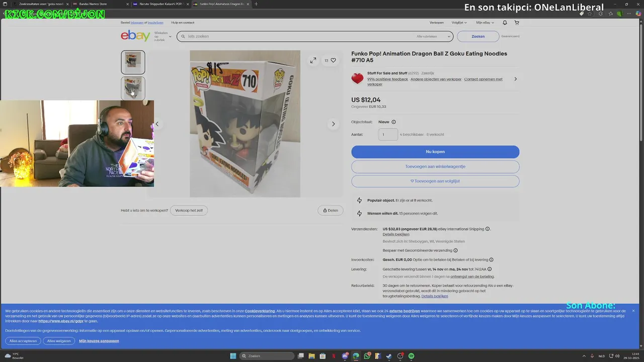Select second product thumbnail image
The width and height of the screenshot is (644, 362).
[133, 88]
